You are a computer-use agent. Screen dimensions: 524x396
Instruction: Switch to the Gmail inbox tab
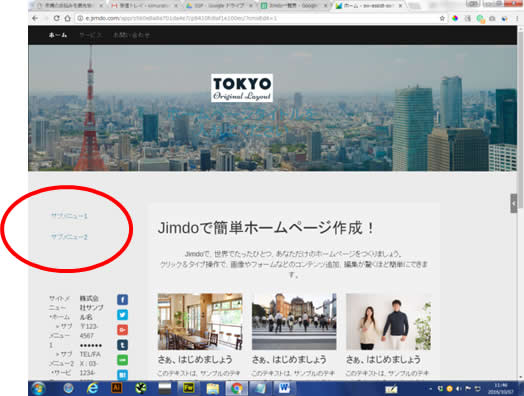pyautogui.click(x=145, y=6)
